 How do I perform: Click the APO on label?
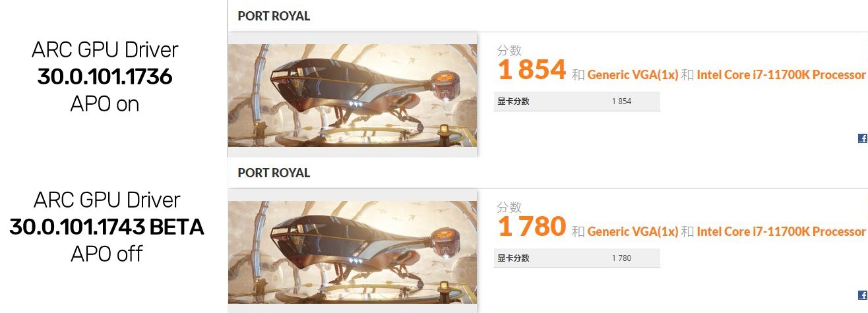tap(105, 103)
